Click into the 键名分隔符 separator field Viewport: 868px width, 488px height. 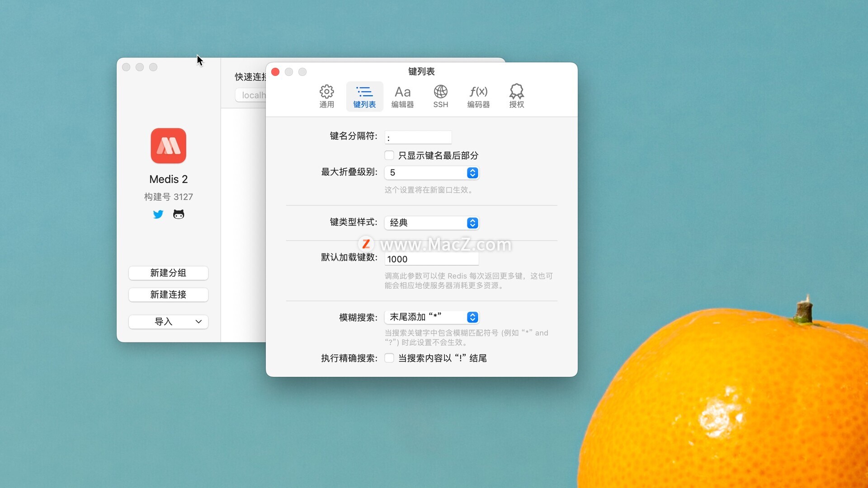(418, 137)
